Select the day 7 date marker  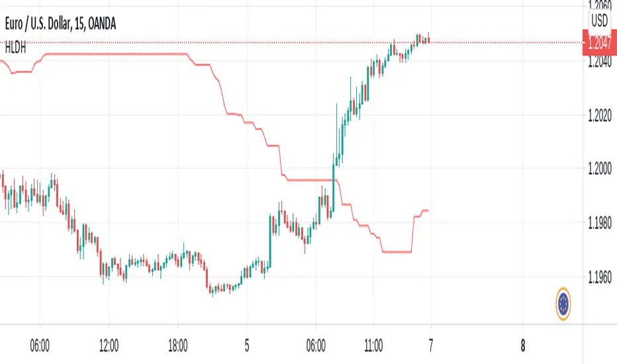pyautogui.click(x=431, y=345)
